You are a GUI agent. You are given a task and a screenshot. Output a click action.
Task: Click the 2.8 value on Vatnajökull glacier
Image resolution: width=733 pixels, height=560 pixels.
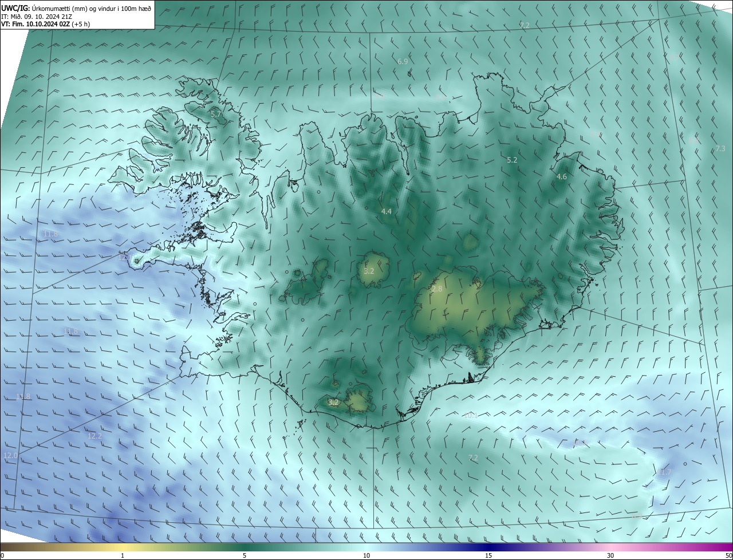pos(437,289)
